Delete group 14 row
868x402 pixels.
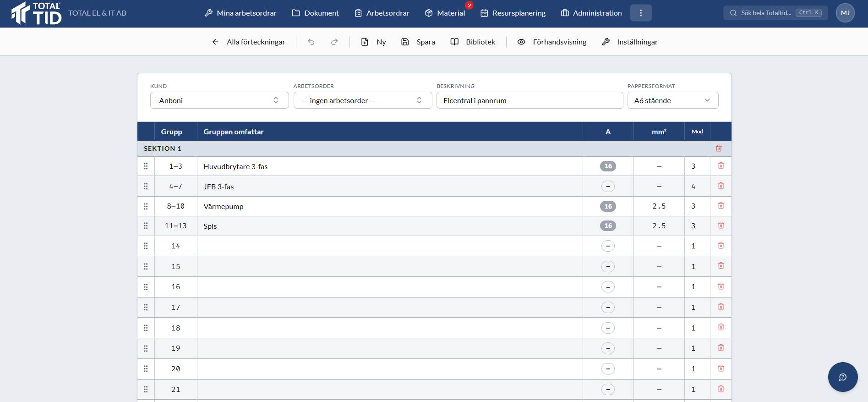[721, 245]
